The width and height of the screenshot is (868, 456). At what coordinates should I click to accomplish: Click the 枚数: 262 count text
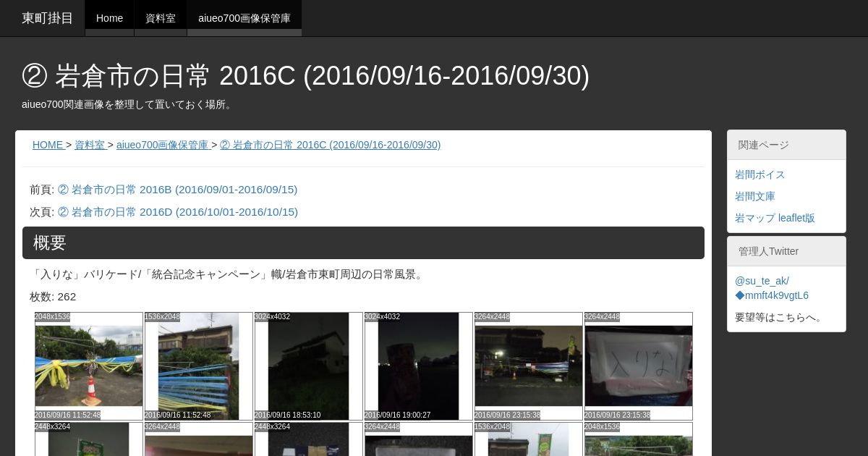coord(53,297)
